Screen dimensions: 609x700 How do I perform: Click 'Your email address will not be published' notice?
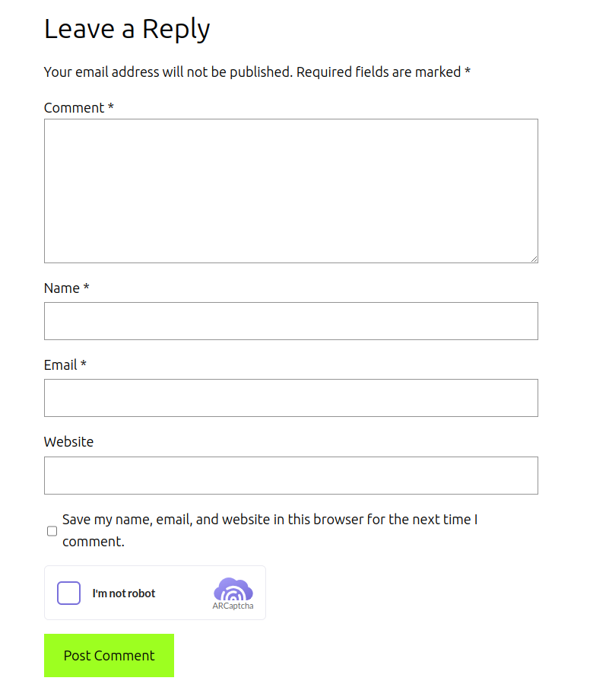168,72
